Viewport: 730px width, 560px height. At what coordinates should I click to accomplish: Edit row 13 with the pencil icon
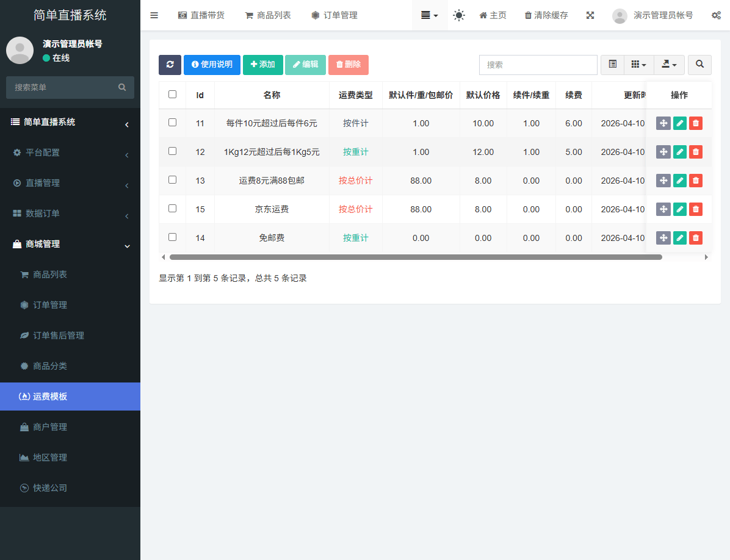coord(680,181)
